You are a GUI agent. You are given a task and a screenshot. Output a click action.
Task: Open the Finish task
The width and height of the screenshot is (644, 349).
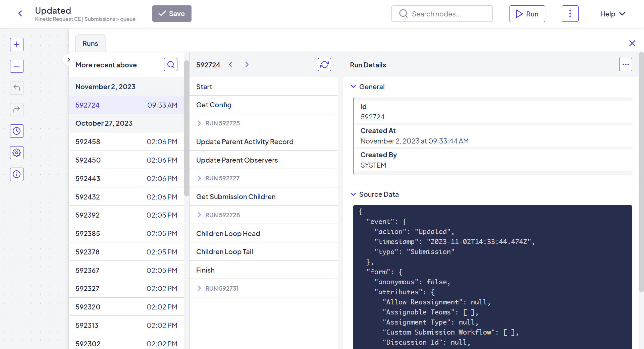[264, 270]
